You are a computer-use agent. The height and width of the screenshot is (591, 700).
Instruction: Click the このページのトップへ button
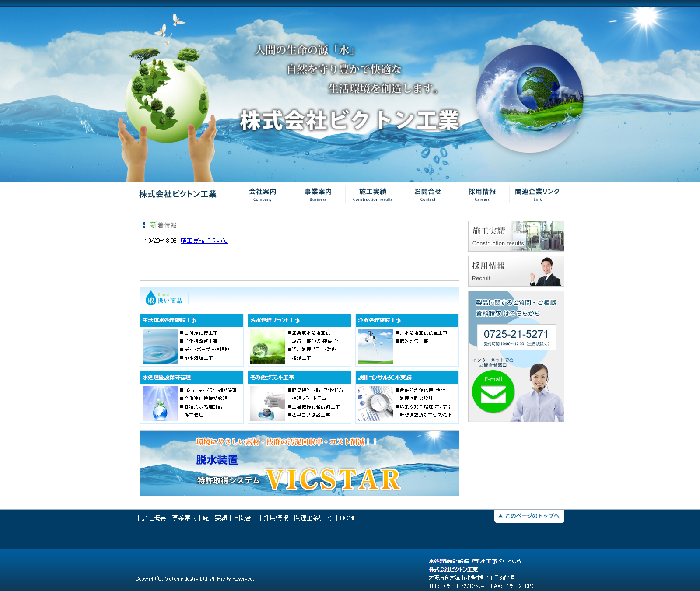coord(529,516)
